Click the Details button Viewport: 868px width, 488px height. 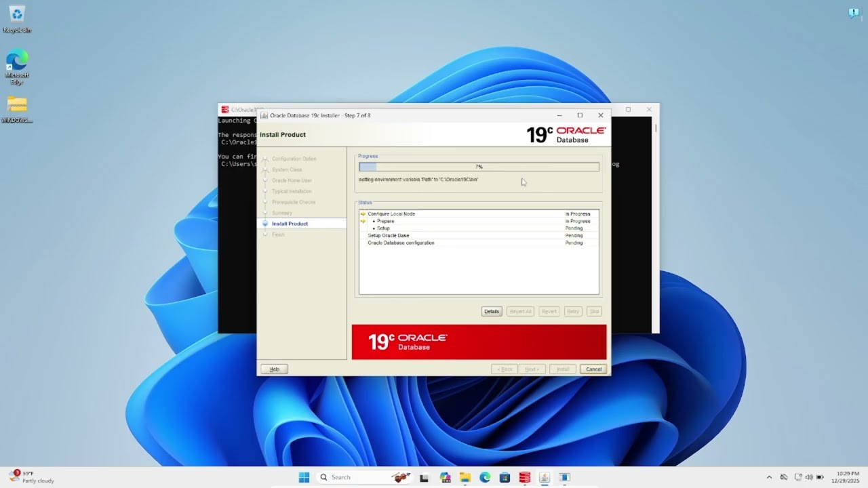click(492, 311)
